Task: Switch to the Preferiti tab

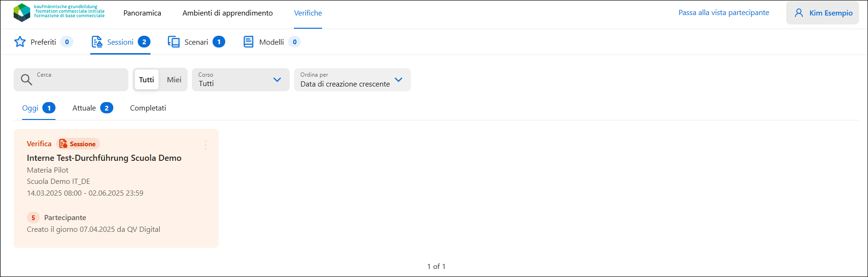Action: [x=43, y=42]
